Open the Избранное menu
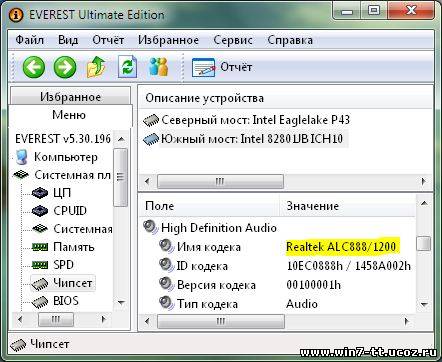442x362 pixels. 168,40
